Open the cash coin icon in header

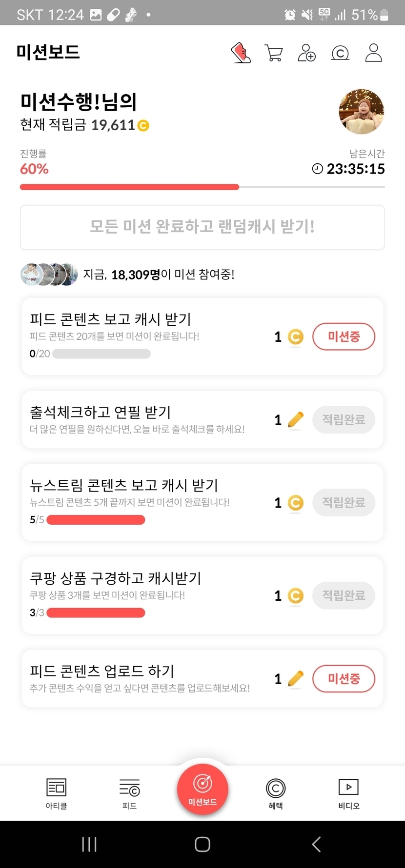click(340, 53)
